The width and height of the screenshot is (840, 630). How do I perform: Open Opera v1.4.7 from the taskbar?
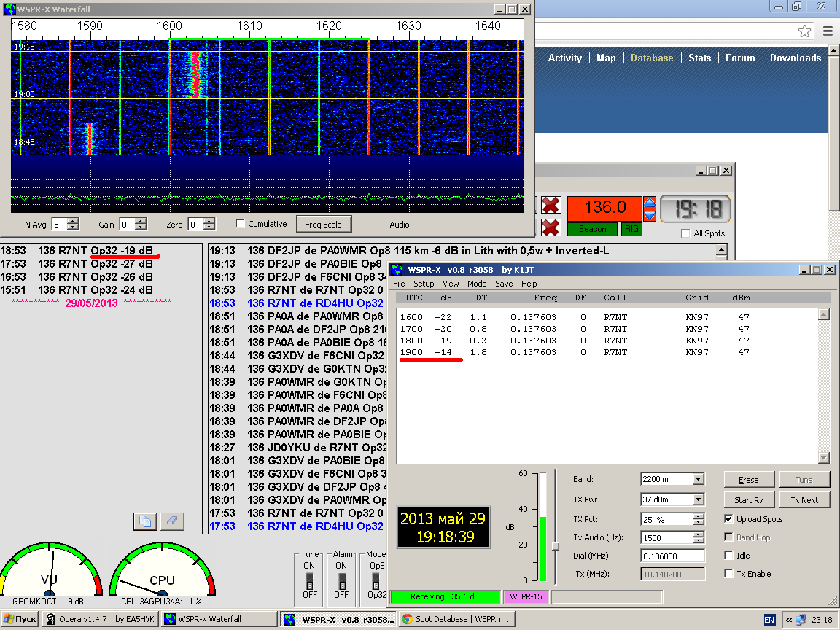(x=100, y=619)
